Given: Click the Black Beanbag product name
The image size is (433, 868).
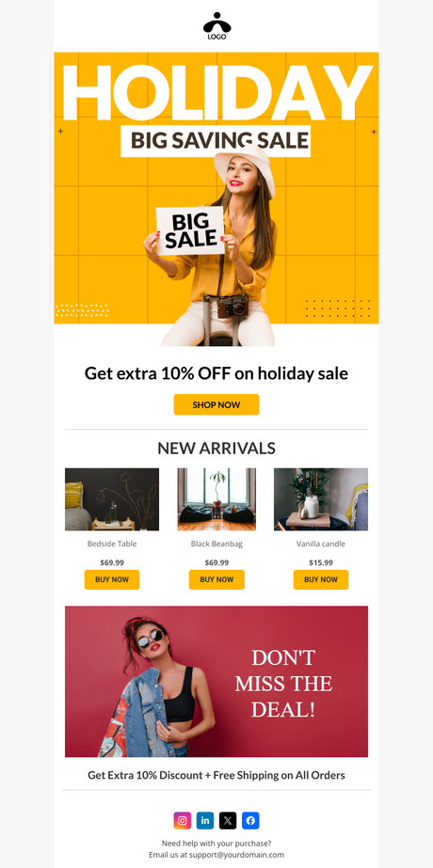Looking at the screenshot, I should tap(216, 544).
